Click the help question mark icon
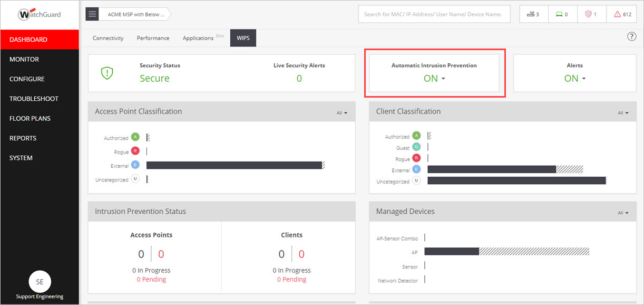Image resolution: width=644 pixels, height=305 pixels. 631,36
